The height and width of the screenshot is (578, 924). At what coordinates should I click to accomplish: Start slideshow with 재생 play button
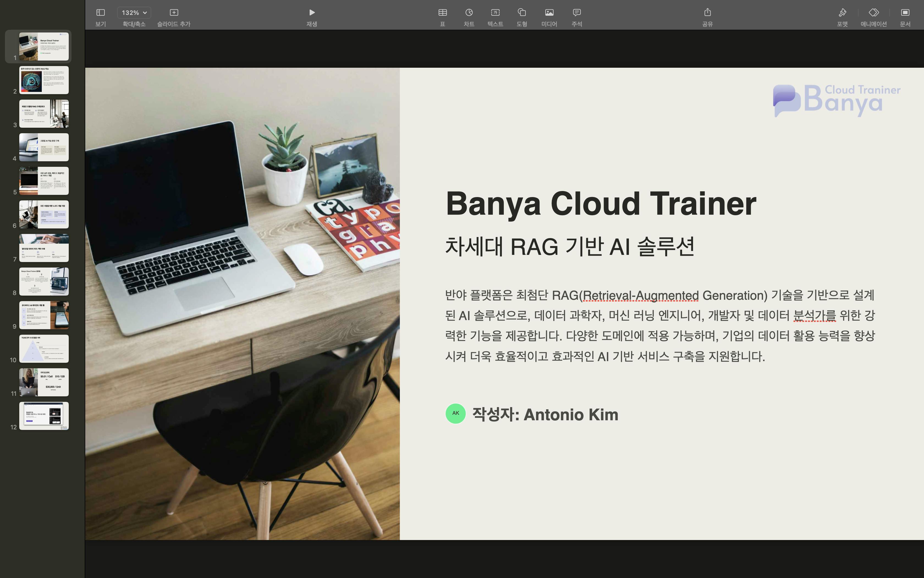[312, 13]
